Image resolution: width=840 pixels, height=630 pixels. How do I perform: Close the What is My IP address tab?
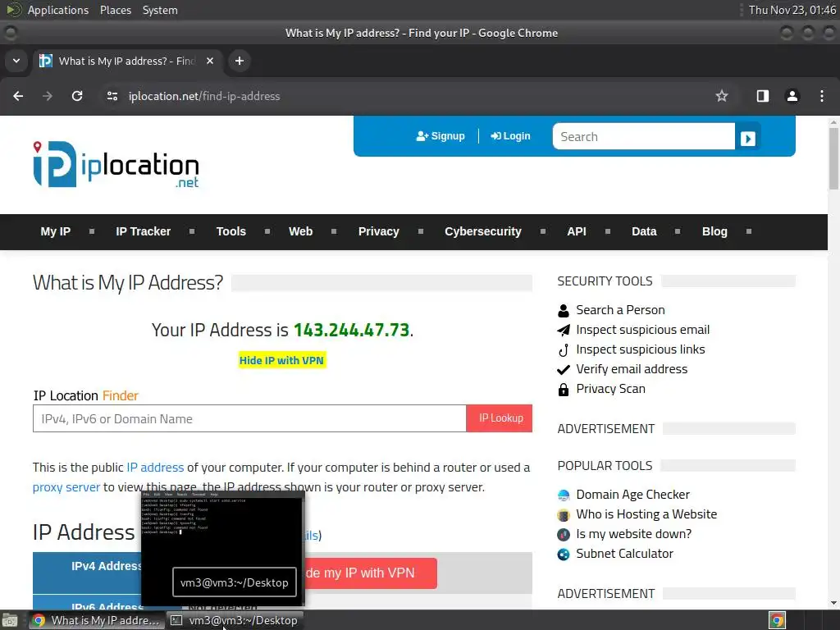point(210,61)
